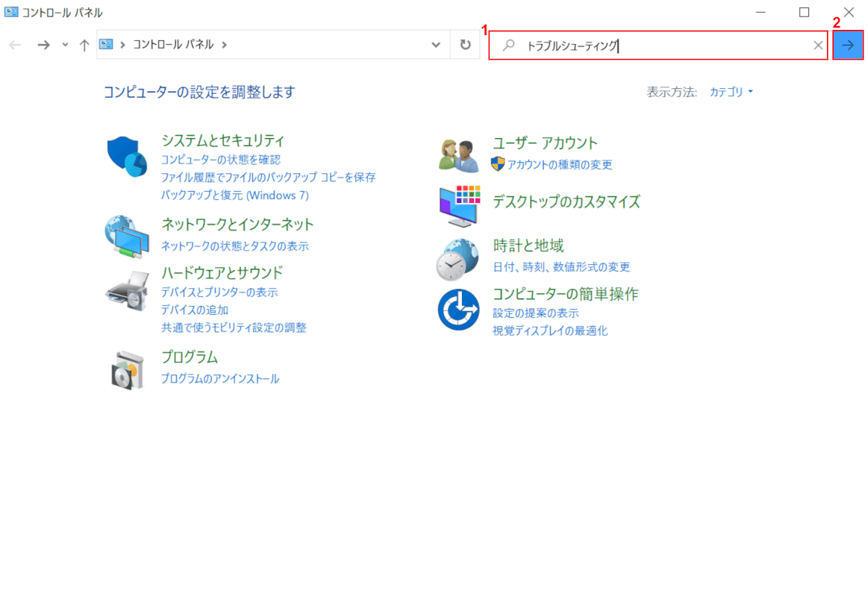Click the Control Panel icon in address bar
This screenshot has width=868, height=597.
106,44
